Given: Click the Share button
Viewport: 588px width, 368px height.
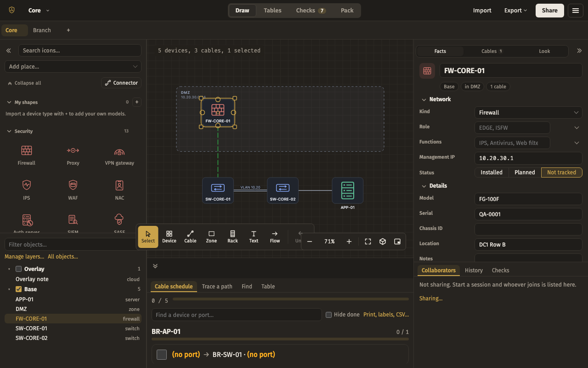Looking at the screenshot, I should pos(550,11).
